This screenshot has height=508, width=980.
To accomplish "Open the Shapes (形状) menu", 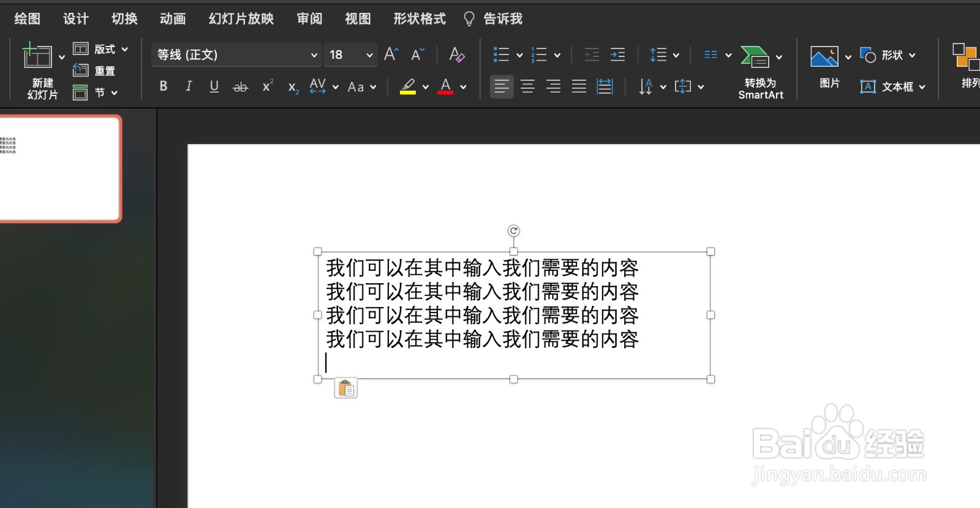I will tap(888, 55).
